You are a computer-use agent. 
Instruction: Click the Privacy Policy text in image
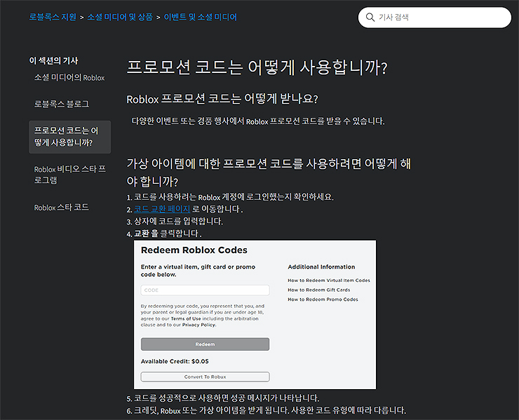[199, 325]
